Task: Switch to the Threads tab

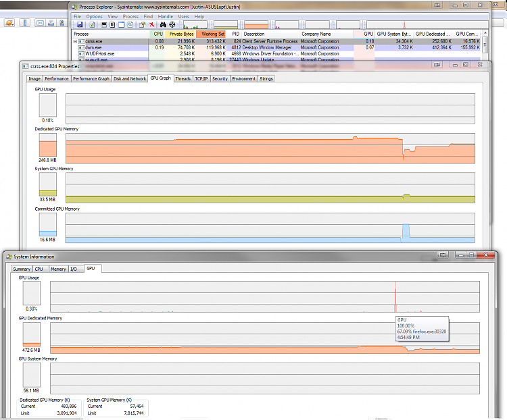Action: coord(183,78)
